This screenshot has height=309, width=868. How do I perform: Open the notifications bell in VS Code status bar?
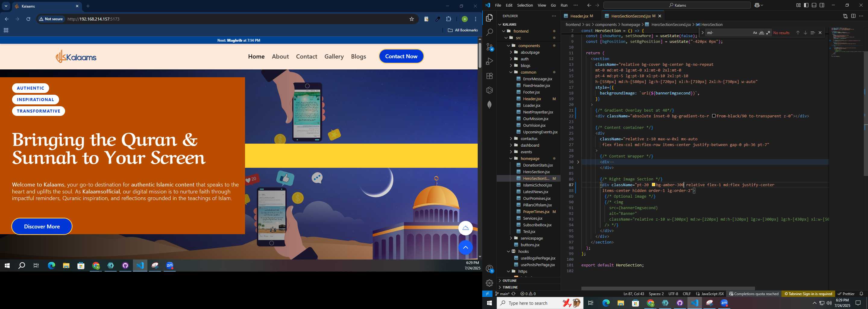click(x=861, y=294)
